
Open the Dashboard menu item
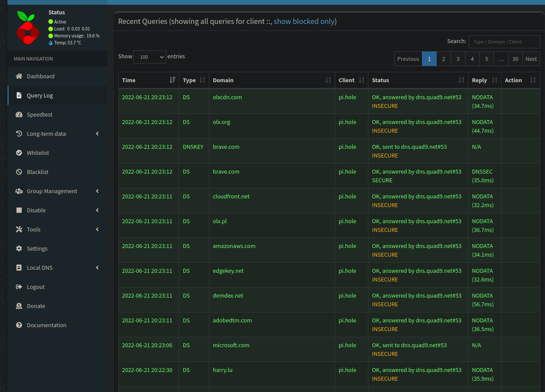[57, 76]
